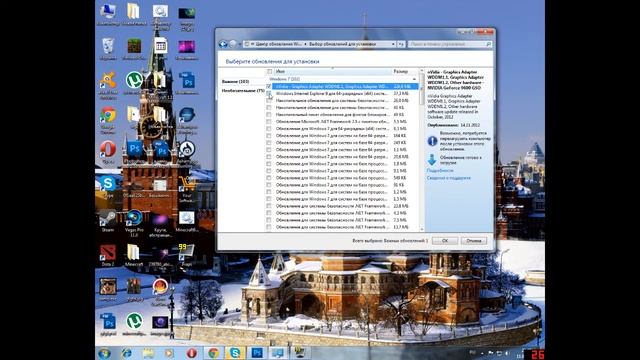Viewport: 640px width, 360px height.
Task: Focus the Control Panel search field
Action: tap(450, 44)
